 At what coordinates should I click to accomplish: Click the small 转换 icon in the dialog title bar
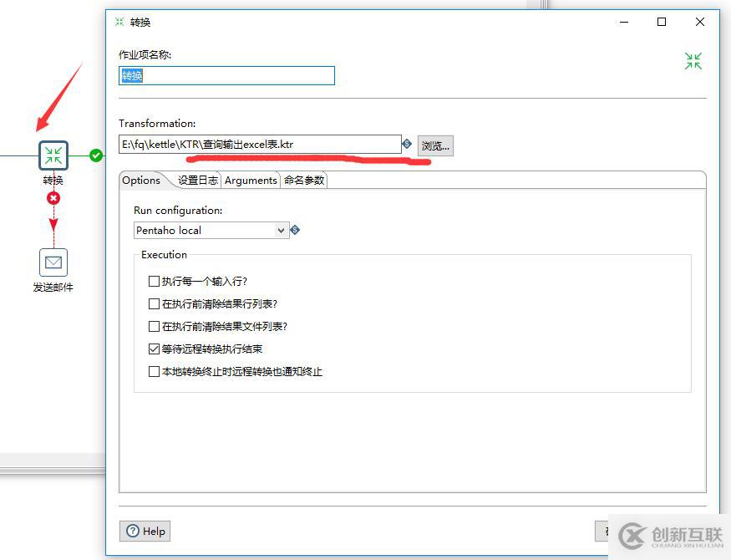point(119,22)
